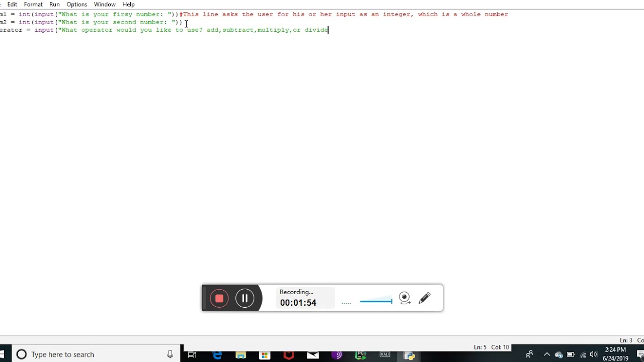Click the recording timer 00:01:54
The width and height of the screenshot is (644, 362).
(298, 303)
